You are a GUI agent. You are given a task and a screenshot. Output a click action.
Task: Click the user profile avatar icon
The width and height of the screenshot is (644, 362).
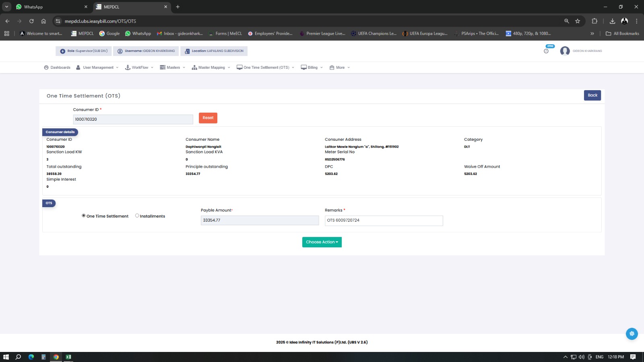tap(565, 51)
